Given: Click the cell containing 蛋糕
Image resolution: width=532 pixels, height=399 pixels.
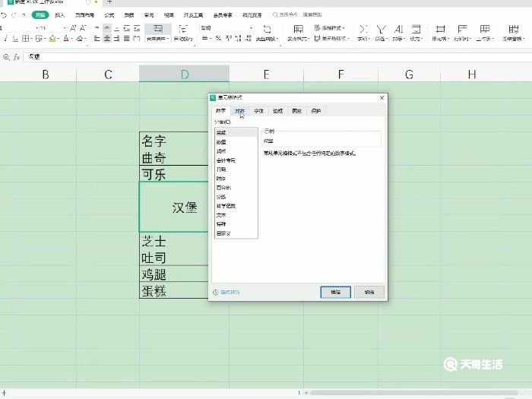Looking at the screenshot, I should (174, 290).
